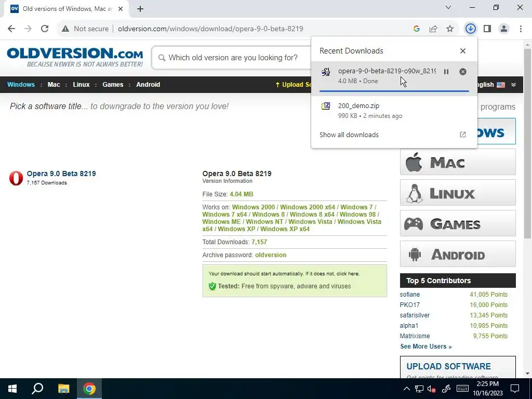The image size is (532, 399).
Task: Show hidden system tray icons
Action: 406,389
